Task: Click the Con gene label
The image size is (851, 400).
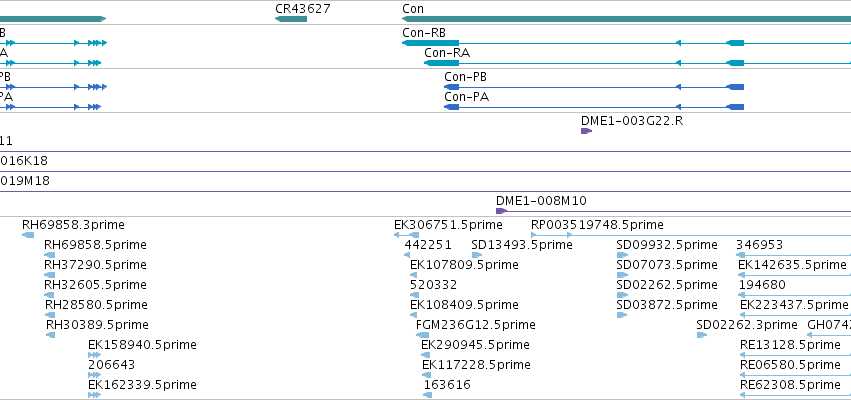Action: pos(413,9)
